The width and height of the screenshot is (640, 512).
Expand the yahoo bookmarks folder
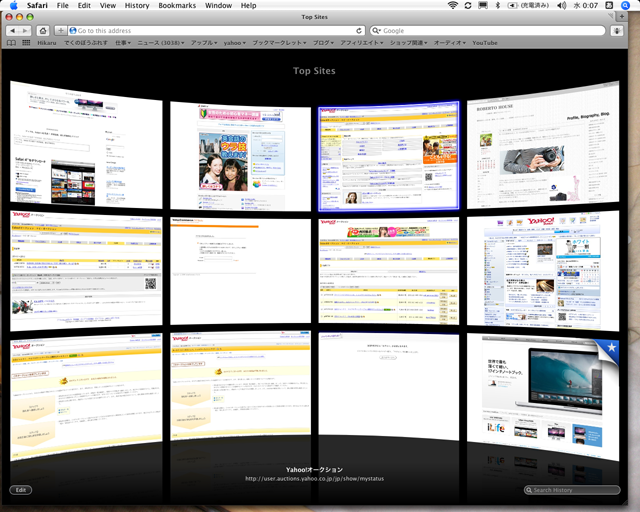(235, 43)
